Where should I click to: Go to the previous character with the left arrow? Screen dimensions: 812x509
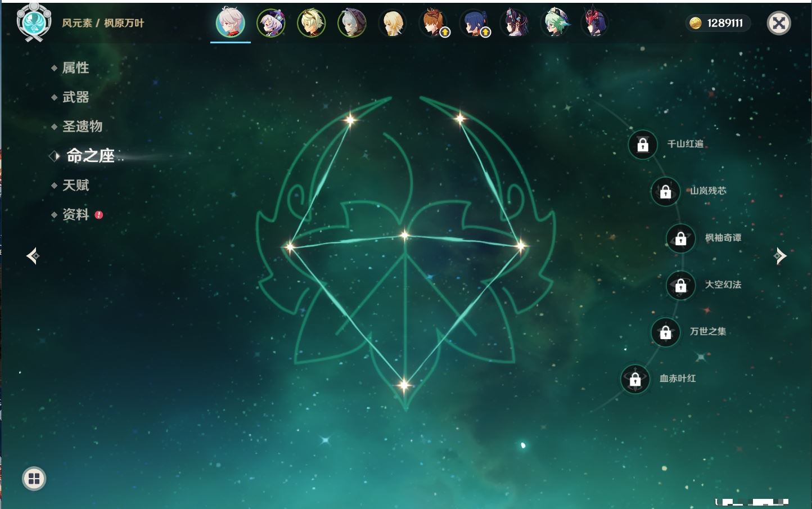(x=33, y=256)
